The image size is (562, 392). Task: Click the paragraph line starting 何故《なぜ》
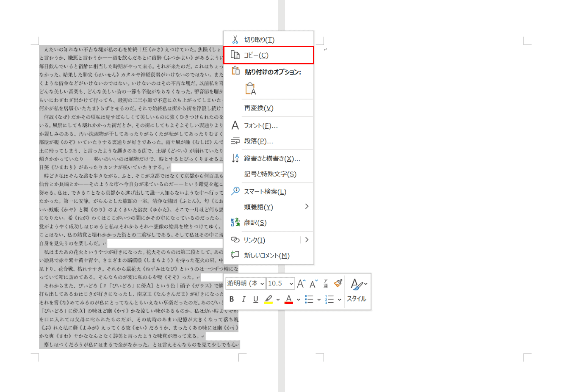[x=134, y=117]
